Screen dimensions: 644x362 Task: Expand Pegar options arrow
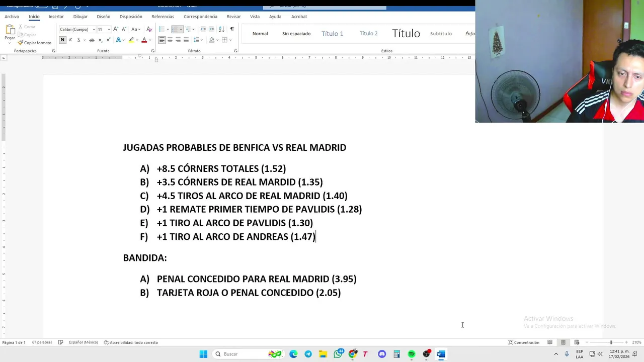pyautogui.click(x=10, y=43)
